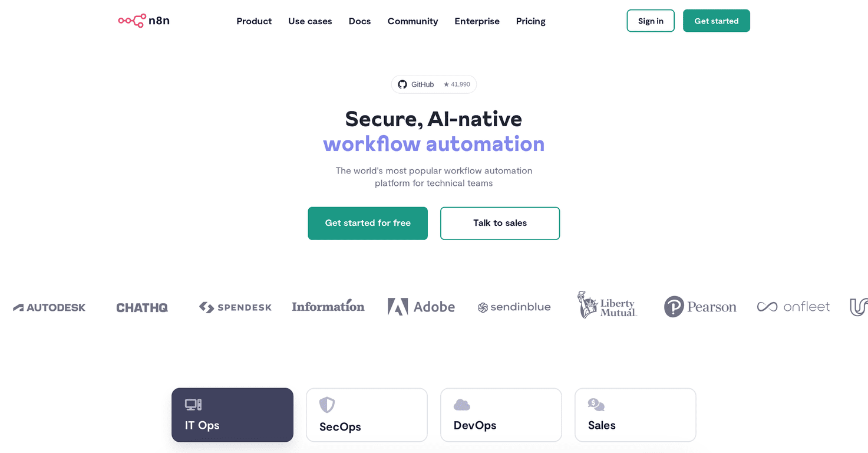Screen dimensions: 868x453
Task: Click the Sign in button
Action: [651, 21]
